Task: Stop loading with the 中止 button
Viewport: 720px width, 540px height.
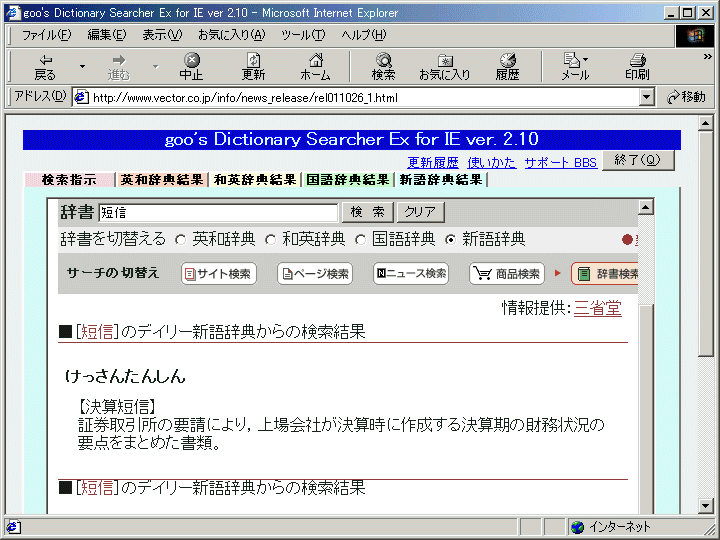Action: [x=191, y=67]
